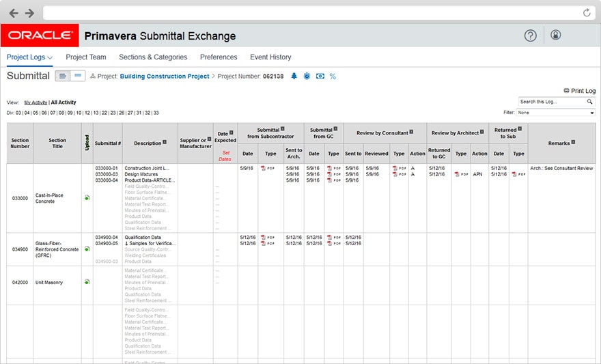Click remark Arch.: See Consultant Review
The height and width of the screenshot is (364, 601).
click(x=561, y=168)
